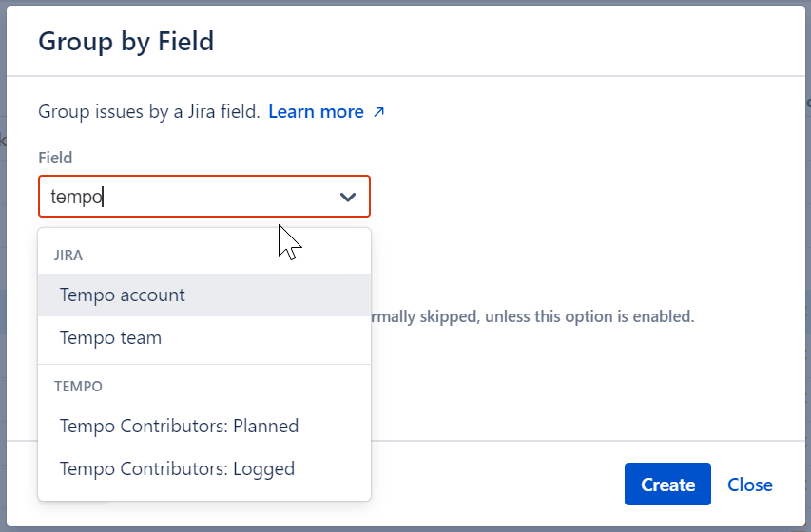811x532 pixels.
Task: Open the Learn more link
Action: click(x=316, y=112)
